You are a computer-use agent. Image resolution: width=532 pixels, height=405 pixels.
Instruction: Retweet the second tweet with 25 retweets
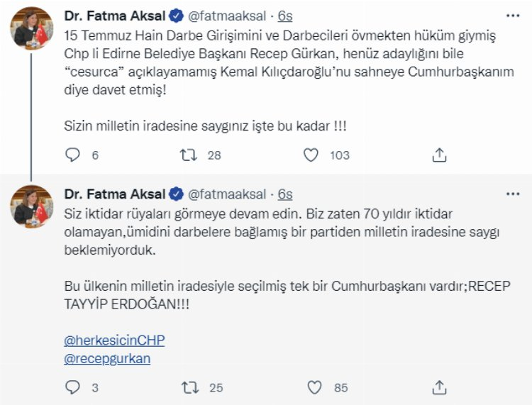(189, 387)
